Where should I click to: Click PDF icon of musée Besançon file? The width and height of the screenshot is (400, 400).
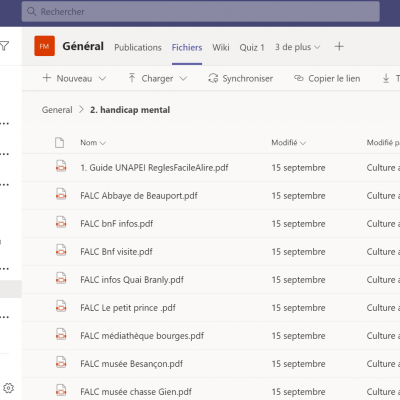pyautogui.click(x=61, y=362)
